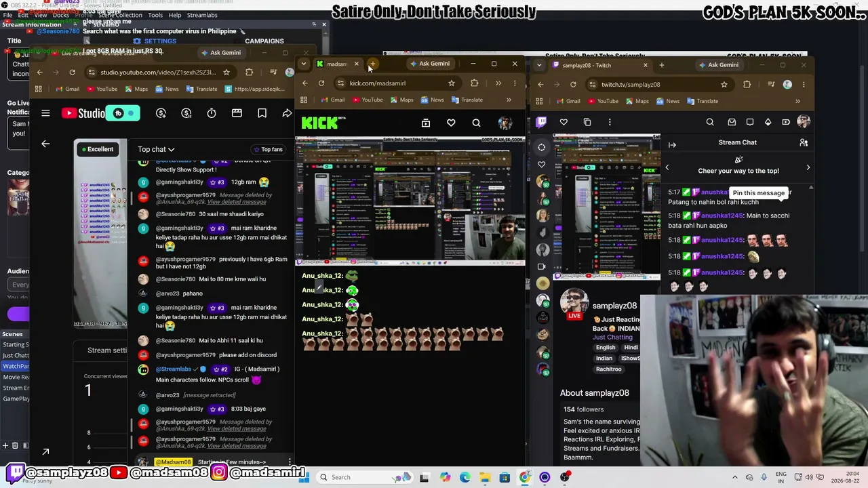Viewport: 868px width, 488px height.
Task: Show previous item in Twitch cheer banner
Action: click(667, 167)
